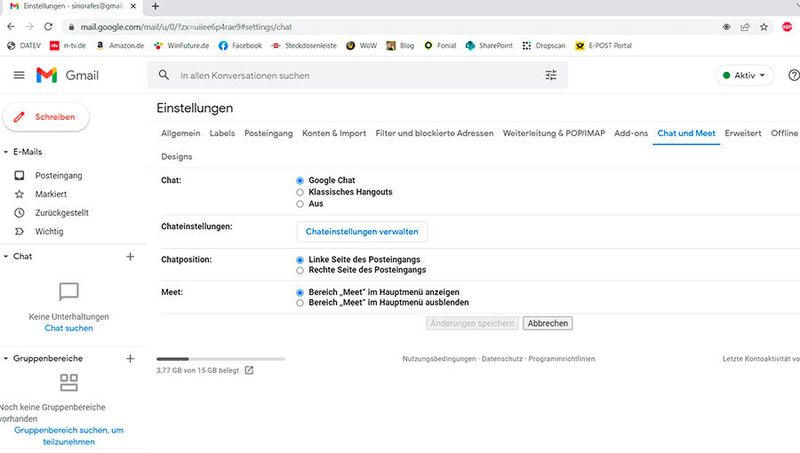Click the Abbrechen button
This screenshot has height=453, width=800.
click(x=547, y=323)
